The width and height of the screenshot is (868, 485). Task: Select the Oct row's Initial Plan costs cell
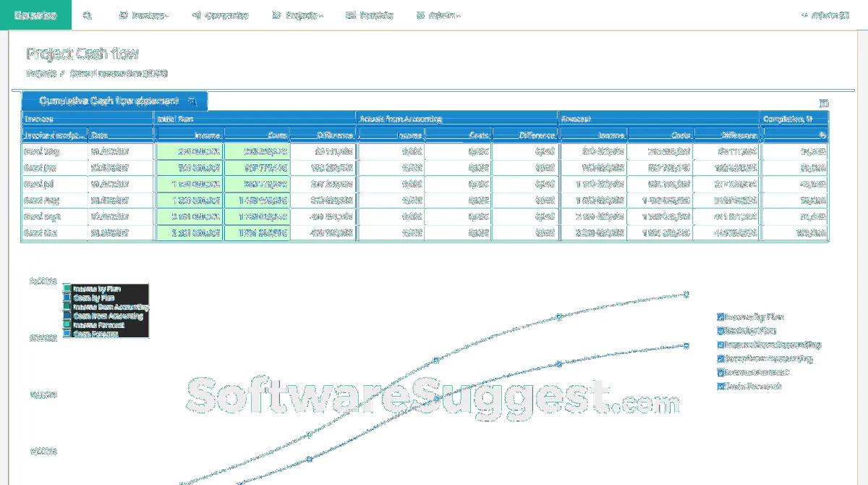257,233
